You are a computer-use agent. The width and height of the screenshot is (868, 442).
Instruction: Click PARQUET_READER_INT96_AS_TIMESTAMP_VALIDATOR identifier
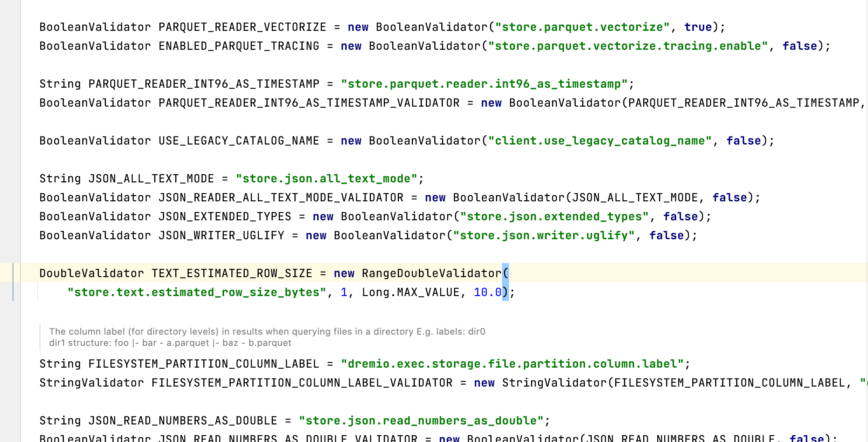[x=309, y=103]
